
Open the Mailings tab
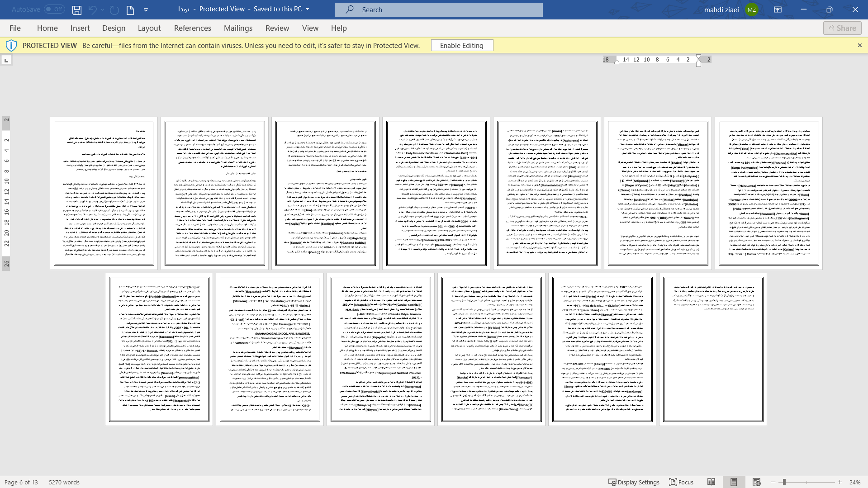coord(238,28)
